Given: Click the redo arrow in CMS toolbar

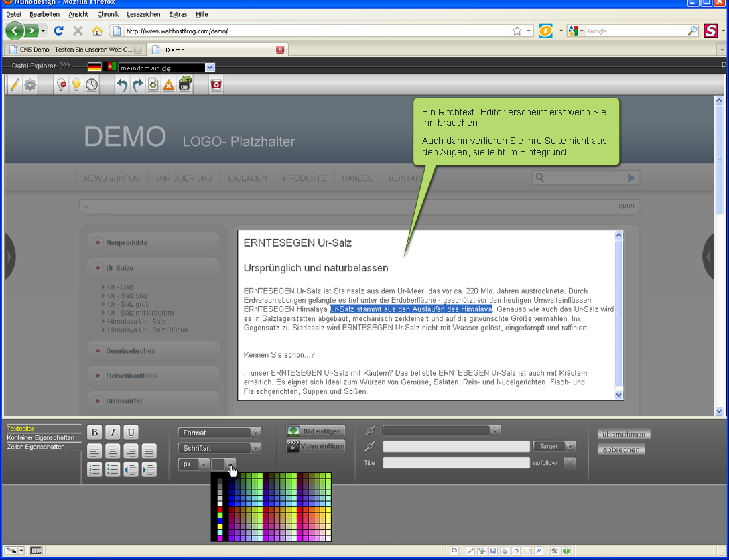Looking at the screenshot, I should (x=137, y=85).
